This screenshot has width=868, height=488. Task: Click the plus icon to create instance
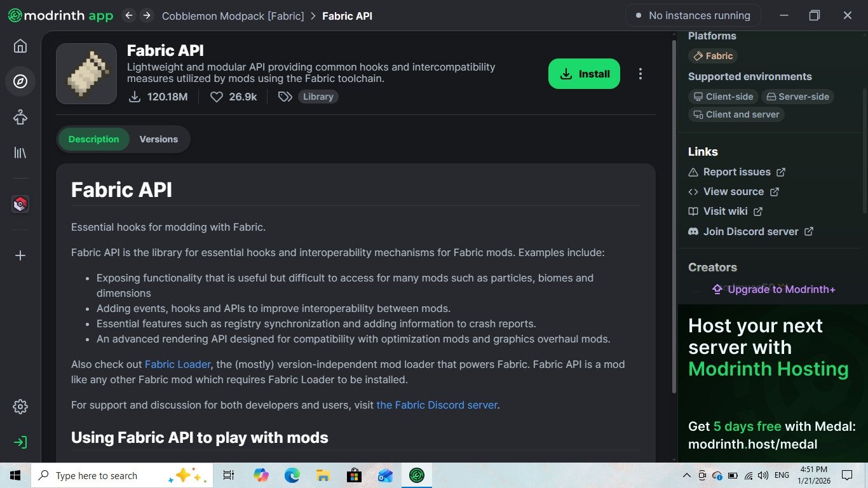point(20,255)
